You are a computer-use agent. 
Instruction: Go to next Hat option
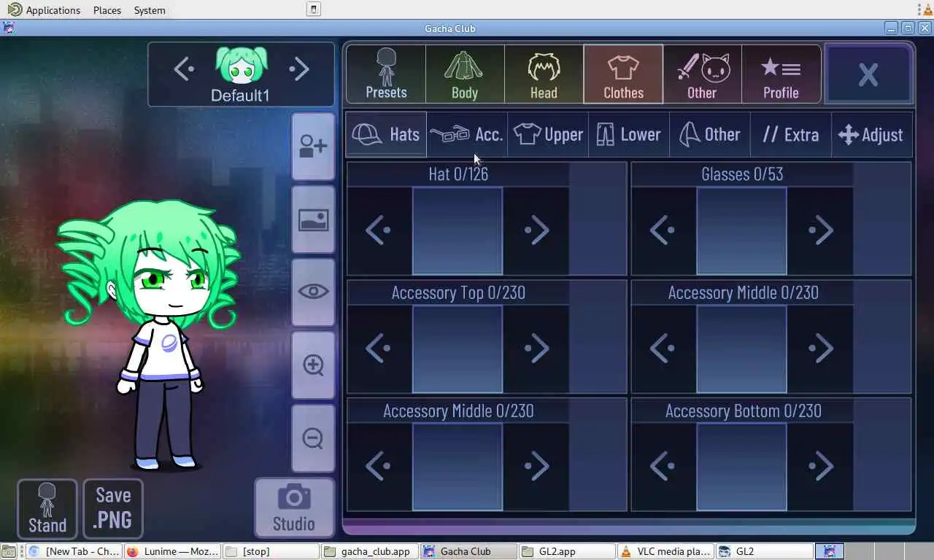(536, 230)
